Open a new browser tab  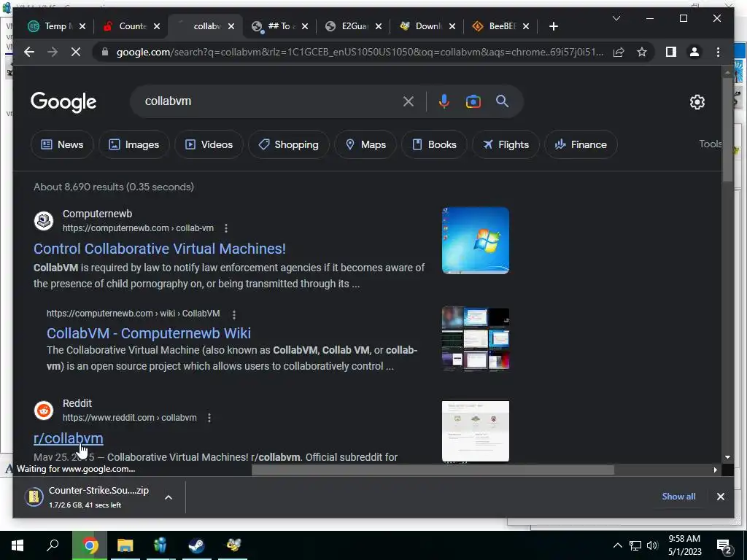(x=553, y=26)
